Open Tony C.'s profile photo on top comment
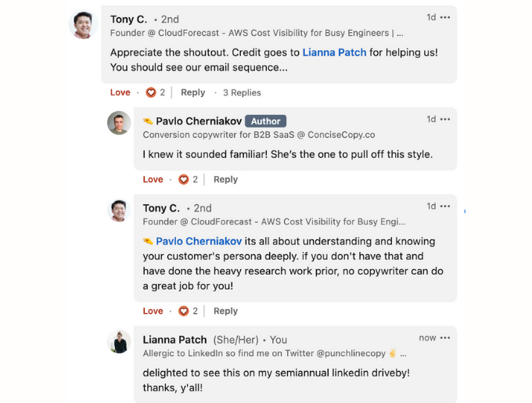The image size is (532, 403). 83,25
